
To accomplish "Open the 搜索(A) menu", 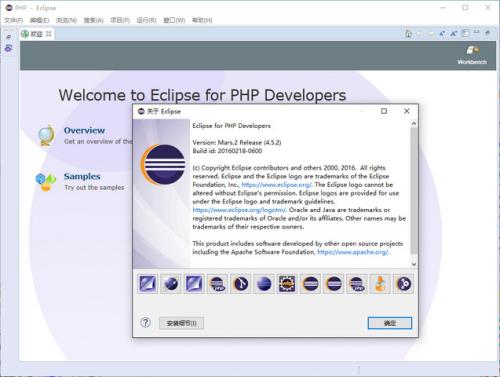I will pyautogui.click(x=93, y=20).
